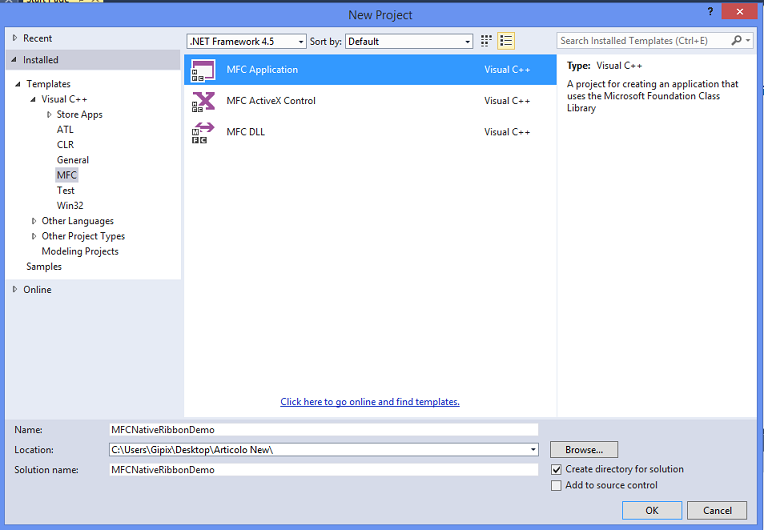Click the OK button
This screenshot has width=764, height=530.
coord(652,510)
